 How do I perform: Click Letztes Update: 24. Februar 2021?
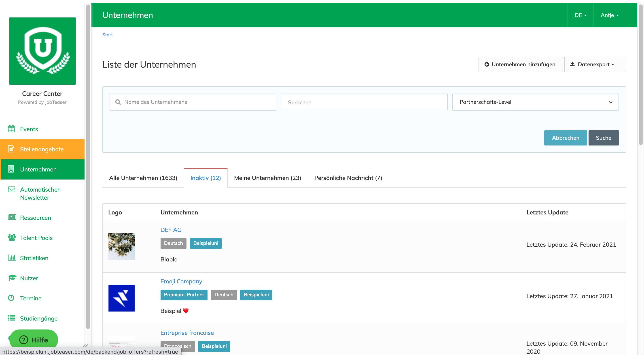[x=571, y=244]
